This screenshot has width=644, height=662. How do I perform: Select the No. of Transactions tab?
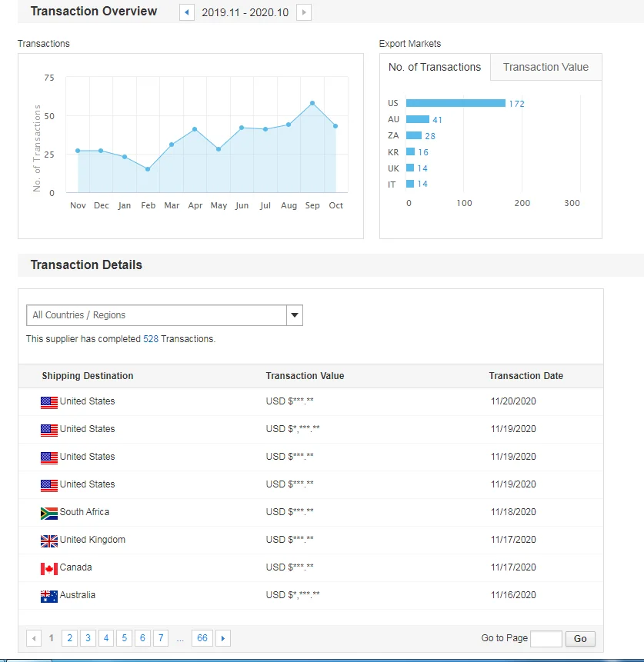tap(435, 68)
